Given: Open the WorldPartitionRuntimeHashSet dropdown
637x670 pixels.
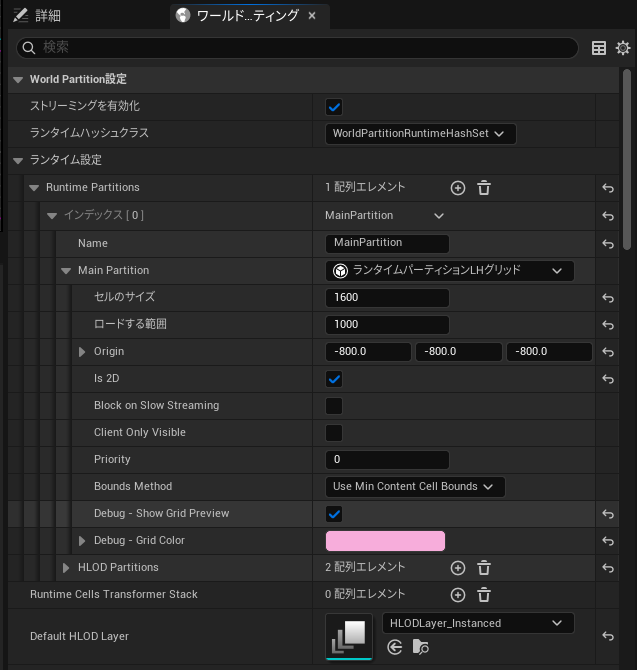Looking at the screenshot, I should 420,134.
